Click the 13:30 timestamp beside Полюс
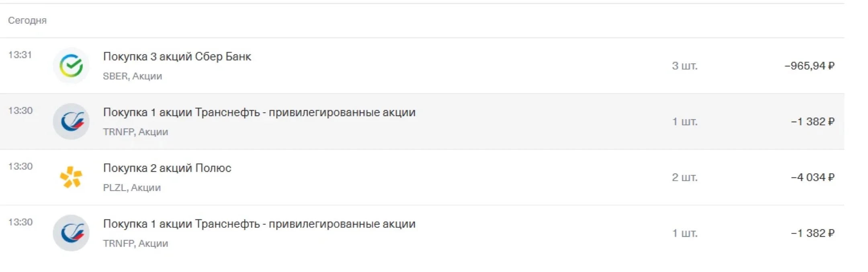This screenshot has height=272, width=868. pyautogui.click(x=20, y=166)
